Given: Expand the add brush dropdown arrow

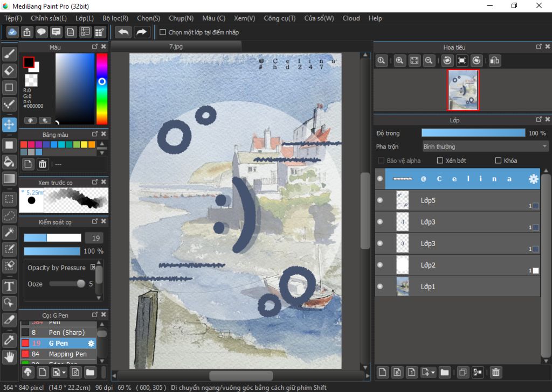Looking at the screenshot, I should tap(64, 372).
